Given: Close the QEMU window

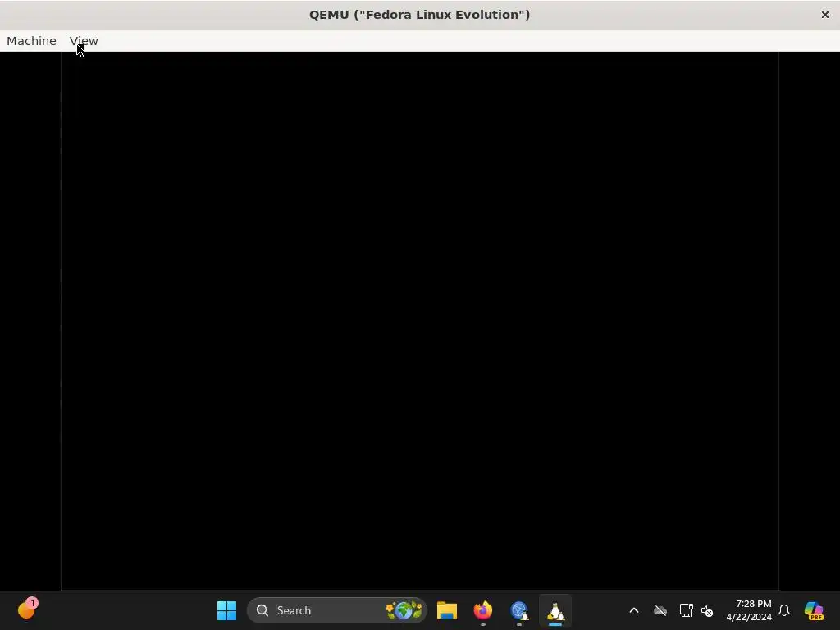Looking at the screenshot, I should tap(825, 15).
